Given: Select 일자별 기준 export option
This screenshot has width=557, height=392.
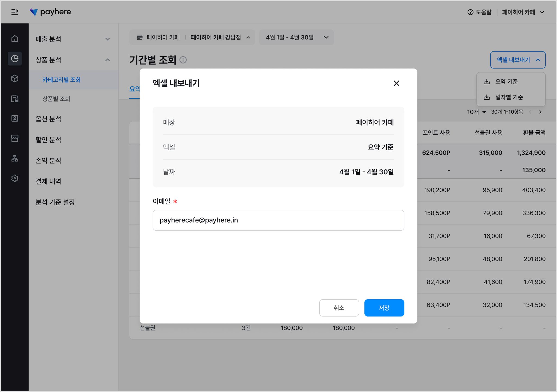Looking at the screenshot, I should point(511,97).
